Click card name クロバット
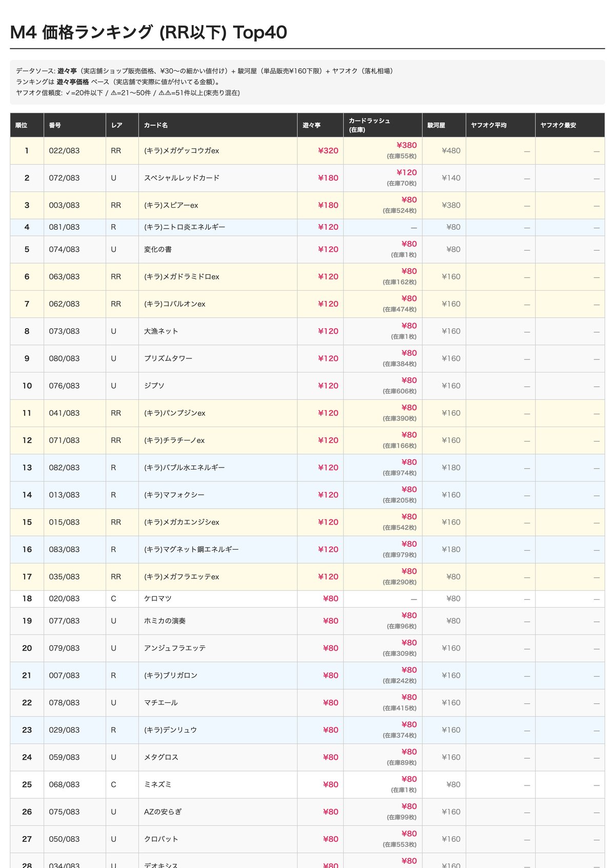This screenshot has height=868, width=615. (x=161, y=839)
